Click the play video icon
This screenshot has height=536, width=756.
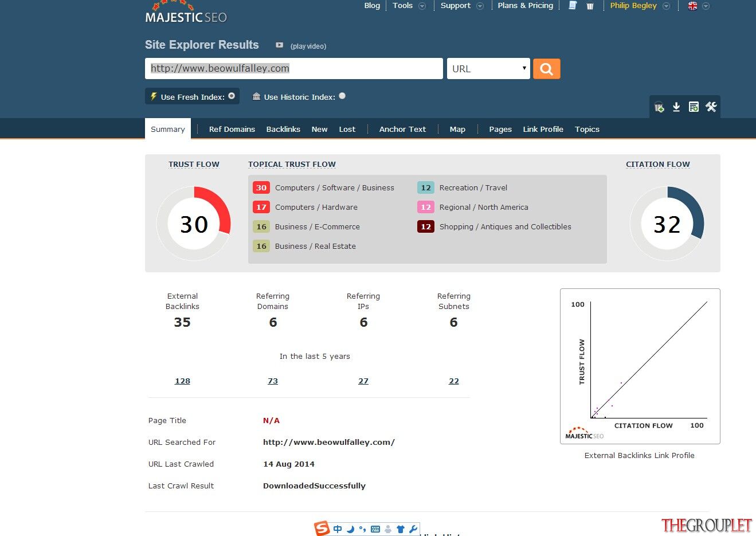point(279,45)
